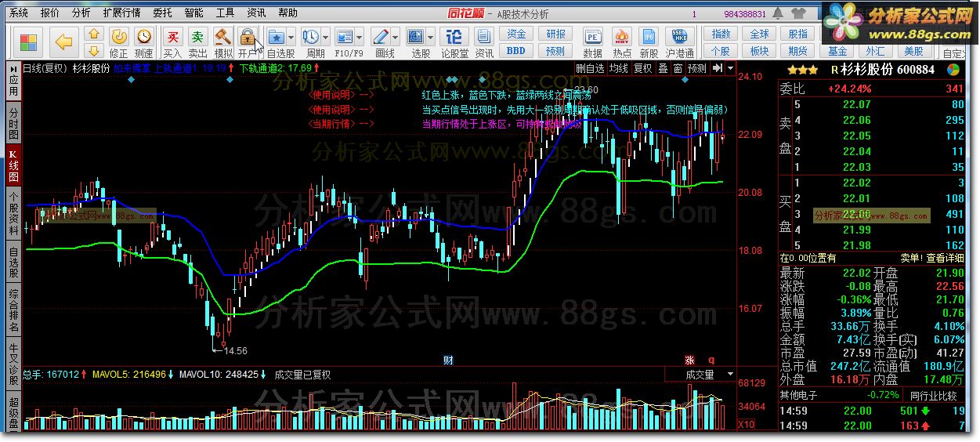Click the 财 finance marker on timeline
This screenshot has height=442, width=980.
448,360
